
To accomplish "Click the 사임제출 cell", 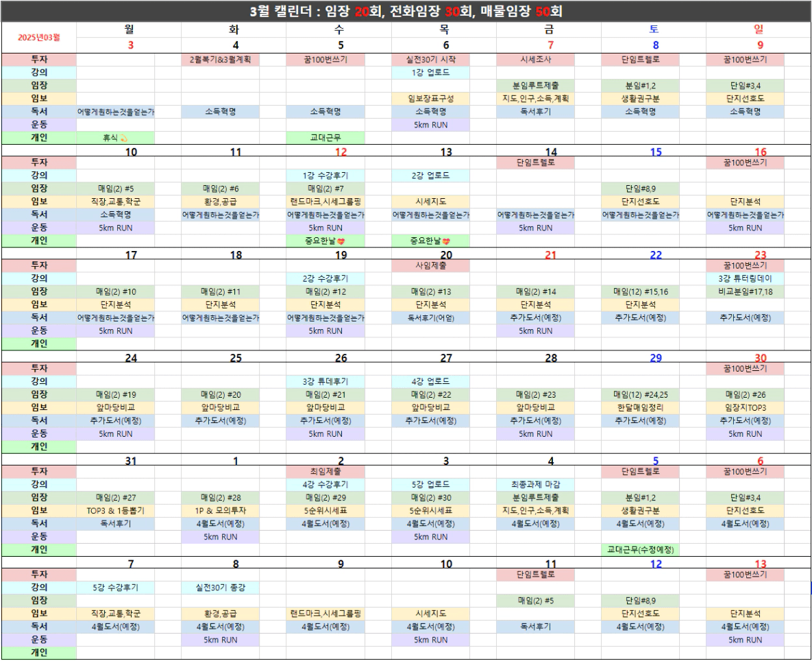I will pos(430,265).
